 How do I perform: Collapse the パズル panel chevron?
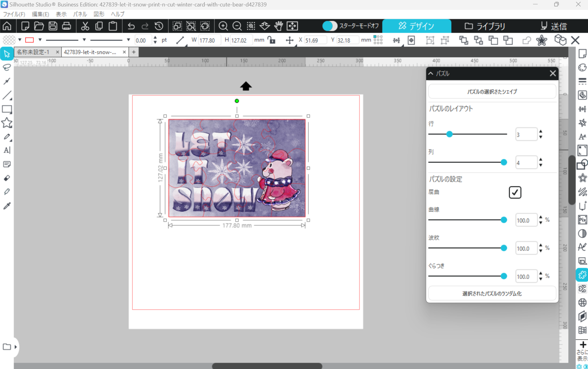(x=431, y=73)
